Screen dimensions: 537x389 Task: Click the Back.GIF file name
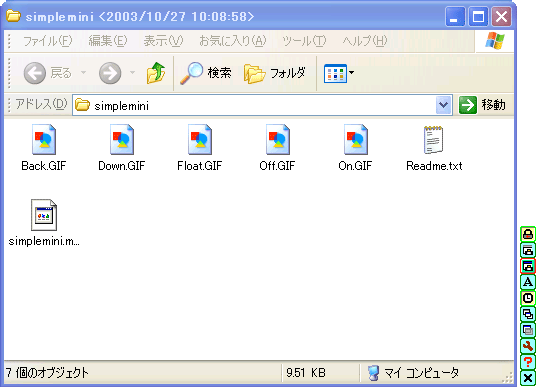coord(43,166)
